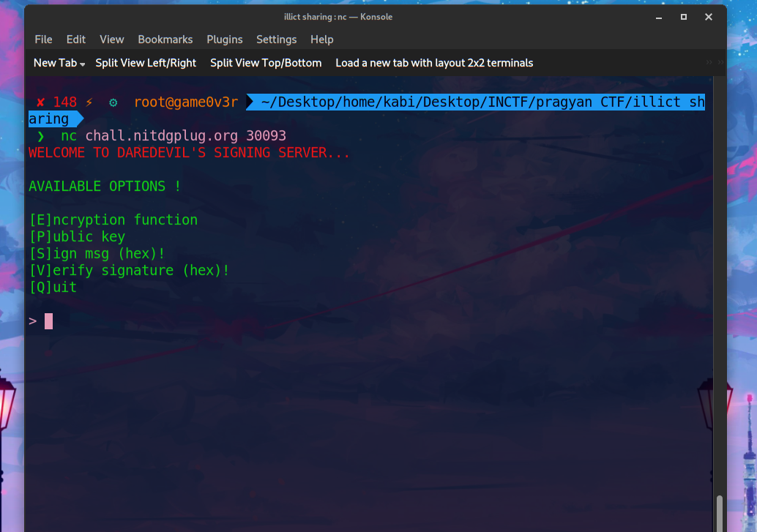The height and width of the screenshot is (532, 757).
Task: Click the New Tab toolbar button
Action: click(55, 63)
